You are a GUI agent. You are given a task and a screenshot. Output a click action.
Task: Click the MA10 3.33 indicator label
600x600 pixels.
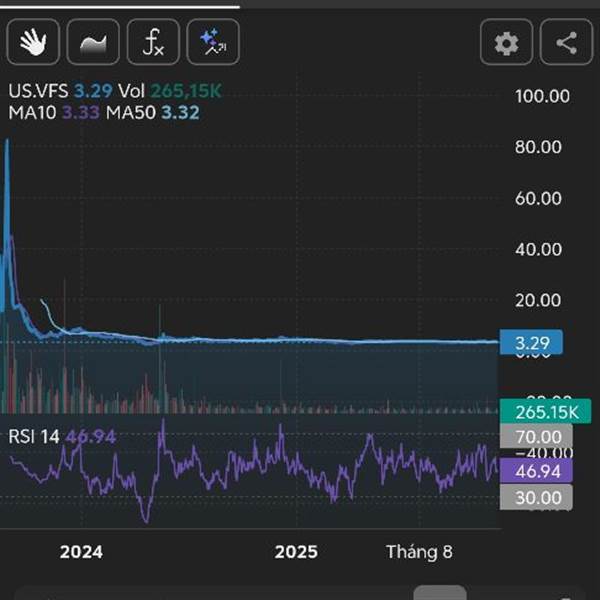(x=54, y=112)
